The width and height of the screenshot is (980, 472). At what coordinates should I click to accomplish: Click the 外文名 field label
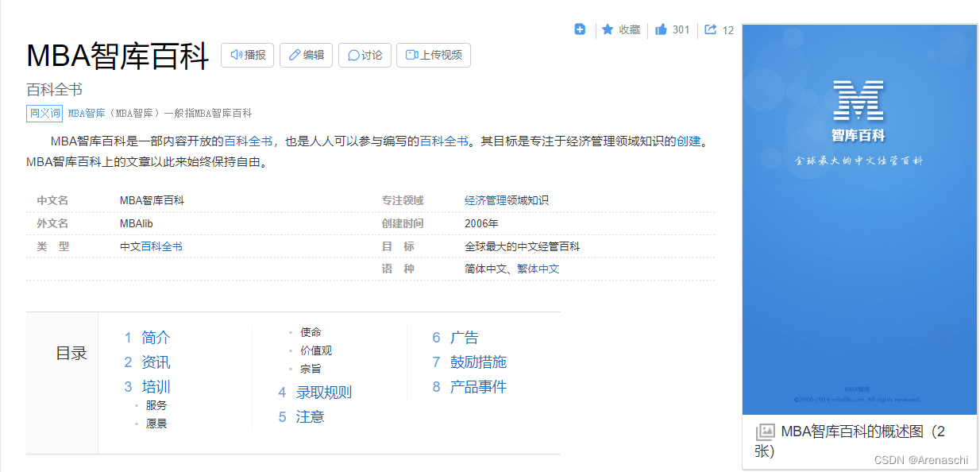[52, 224]
